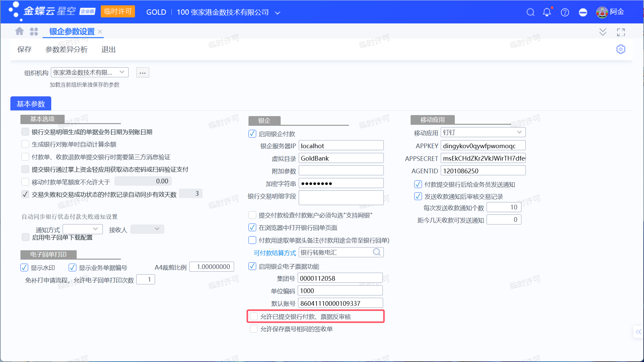
Task: Click the 单位编码 input field
Action: [x=340, y=290]
